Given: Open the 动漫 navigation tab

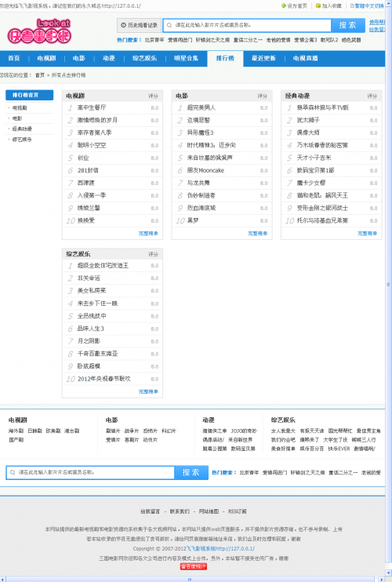Looking at the screenshot, I should [109, 58].
